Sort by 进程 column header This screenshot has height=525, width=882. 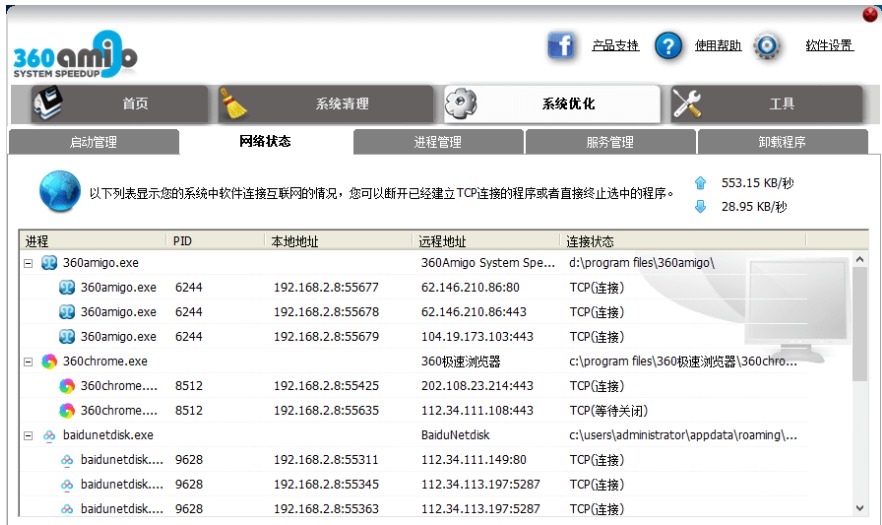point(93,241)
